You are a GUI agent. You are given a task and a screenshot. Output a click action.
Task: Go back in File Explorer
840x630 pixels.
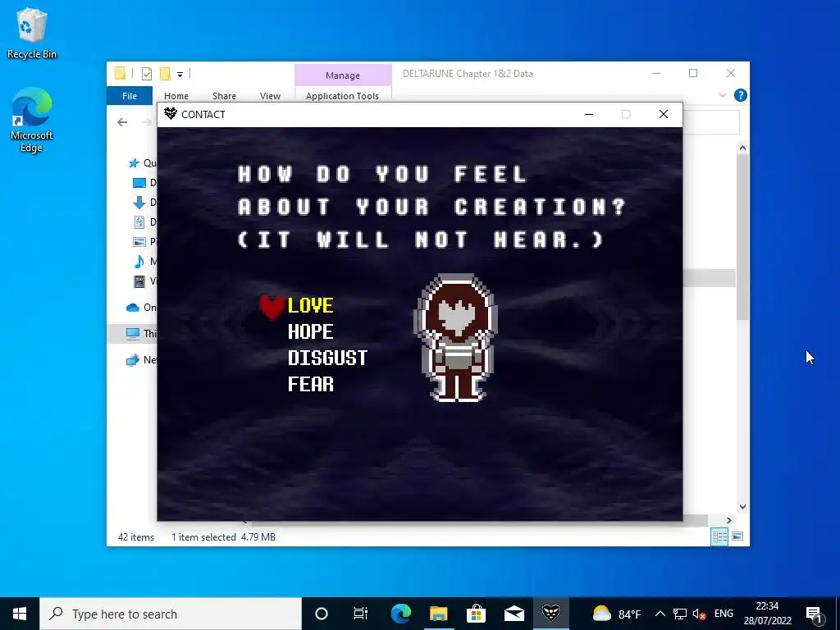[122, 123]
